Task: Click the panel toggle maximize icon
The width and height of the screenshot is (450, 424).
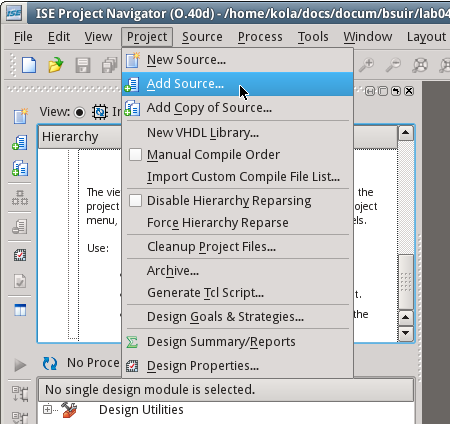Action: (x=370, y=91)
